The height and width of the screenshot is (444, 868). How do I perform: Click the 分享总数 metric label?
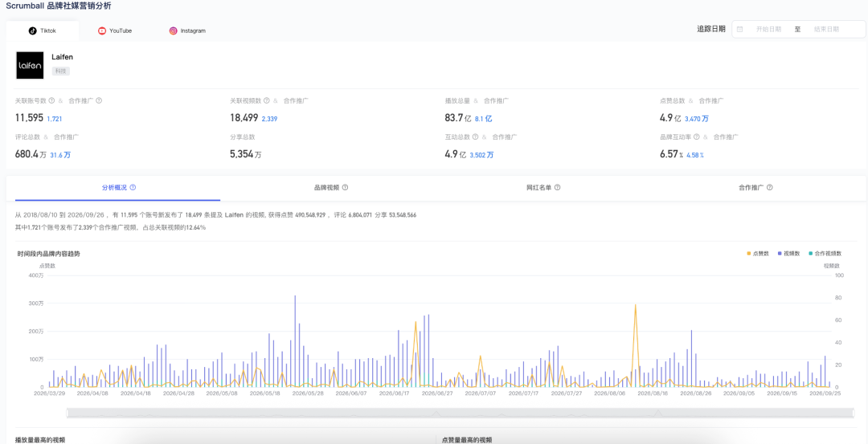pyautogui.click(x=243, y=137)
